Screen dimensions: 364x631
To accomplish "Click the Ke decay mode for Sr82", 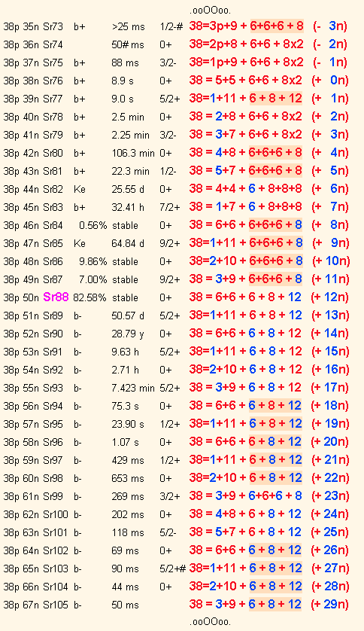I will point(80,189).
